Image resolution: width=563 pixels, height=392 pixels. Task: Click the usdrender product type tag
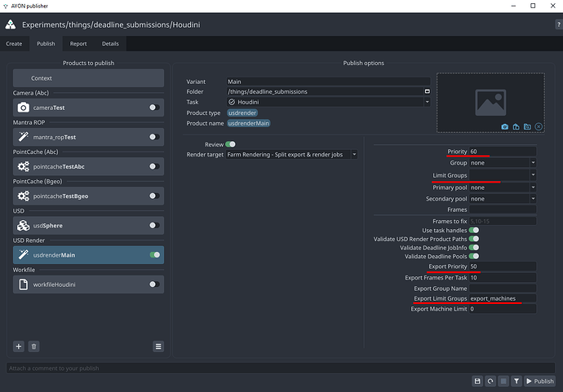point(242,112)
